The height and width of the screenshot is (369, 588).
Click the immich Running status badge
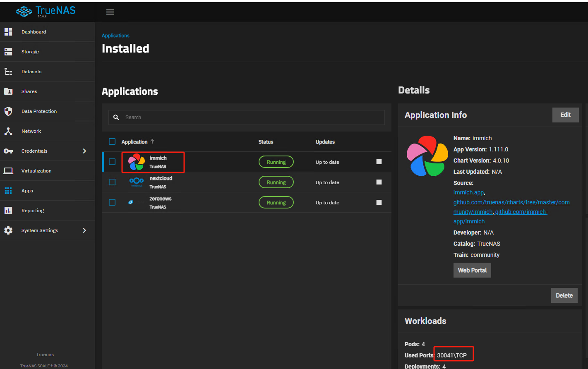click(x=276, y=162)
